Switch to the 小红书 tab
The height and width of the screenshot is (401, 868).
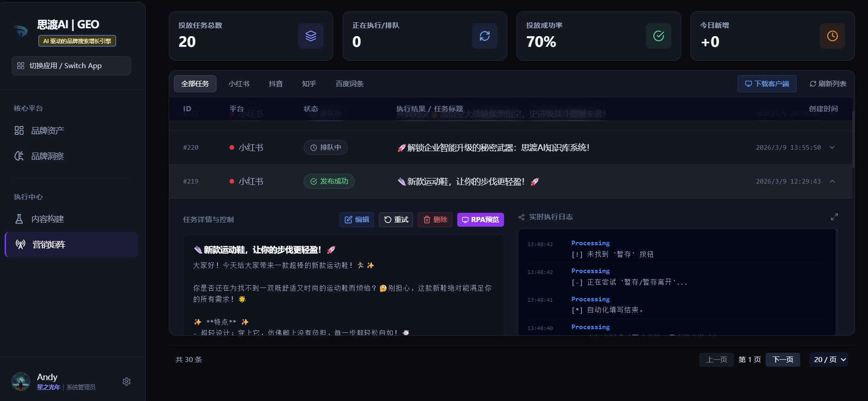(x=239, y=84)
